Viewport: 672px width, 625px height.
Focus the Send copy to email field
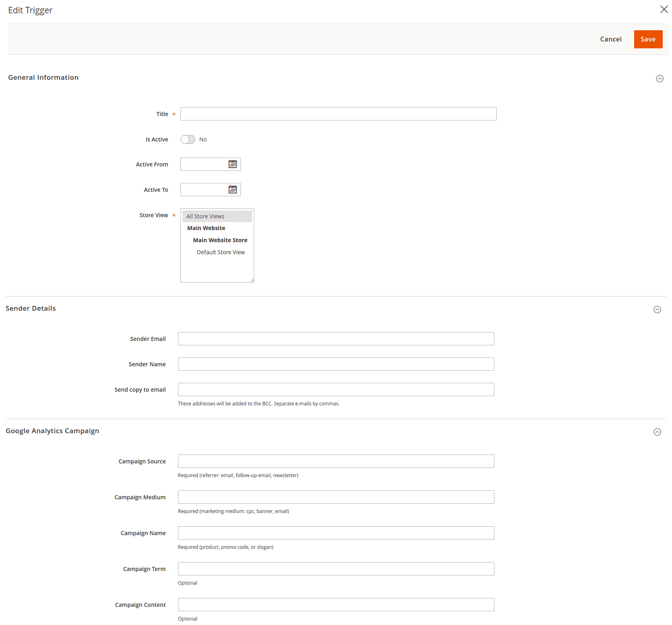(x=336, y=389)
